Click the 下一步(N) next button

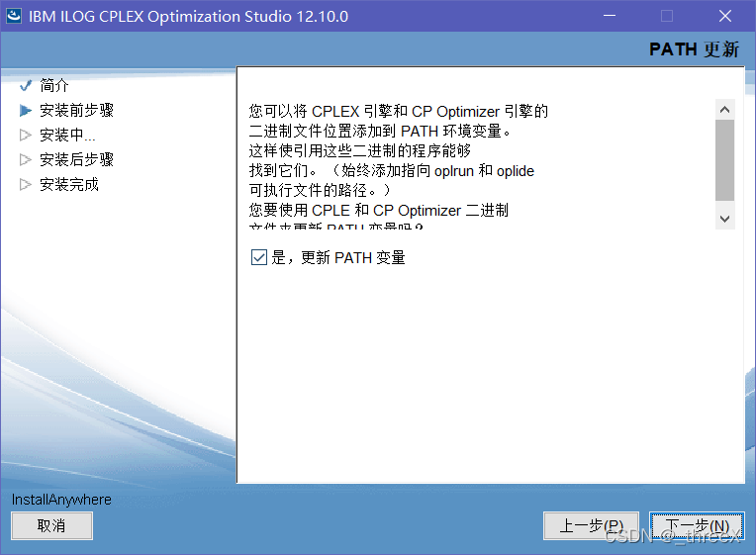697,525
